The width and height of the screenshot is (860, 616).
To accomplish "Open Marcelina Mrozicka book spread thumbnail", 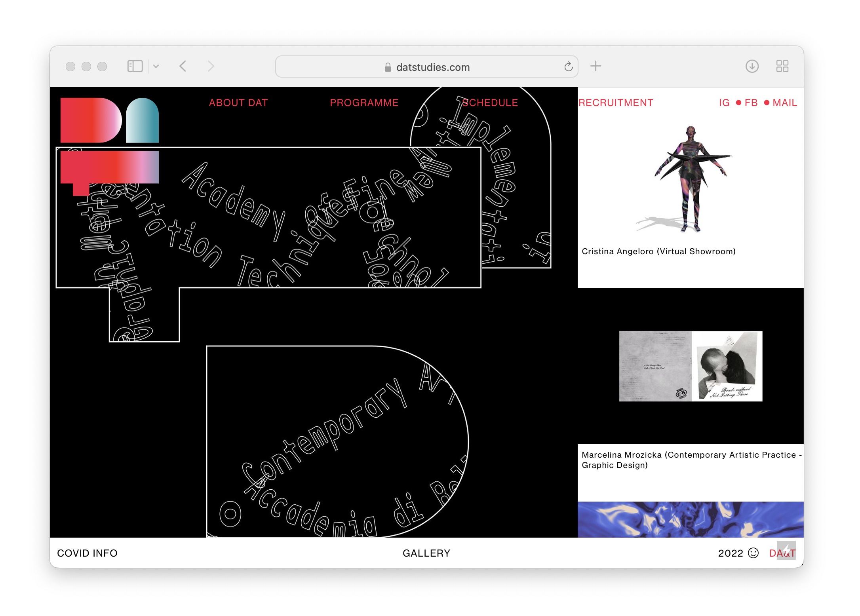I will point(690,366).
